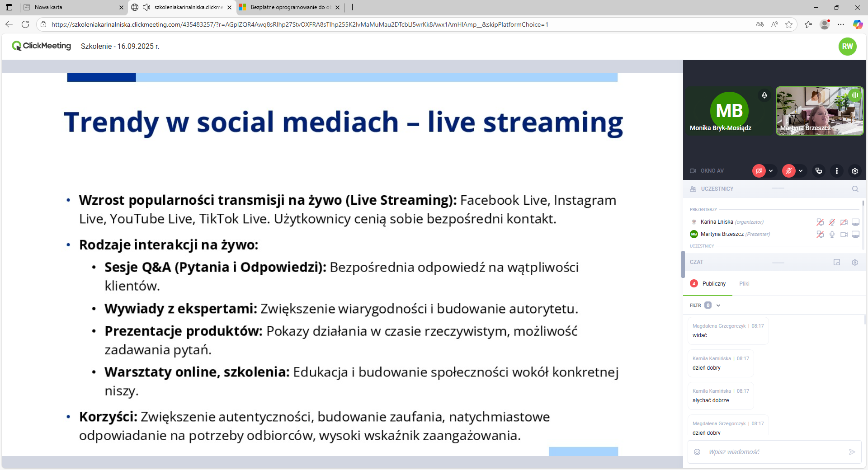
Task: Open the browser profile icon
Action: (x=825, y=24)
